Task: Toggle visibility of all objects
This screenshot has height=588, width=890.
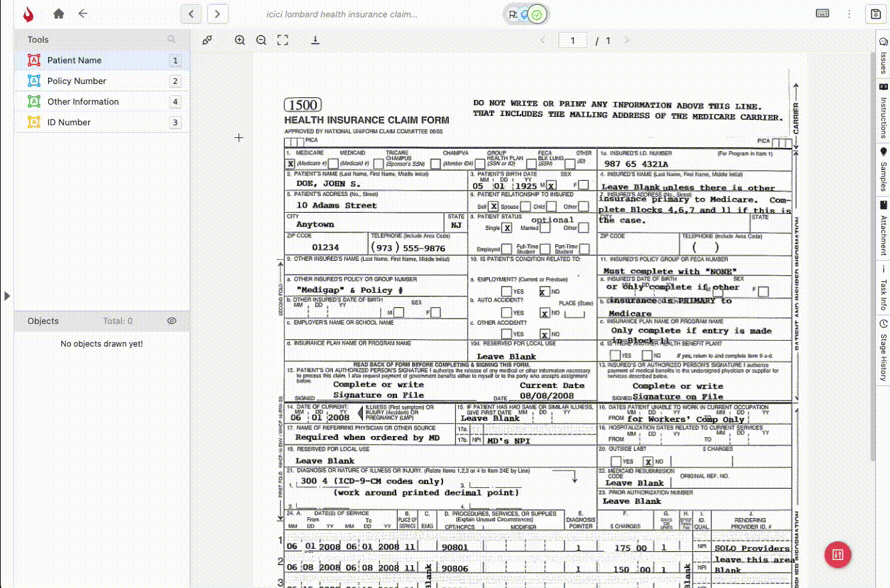Action: point(171,321)
